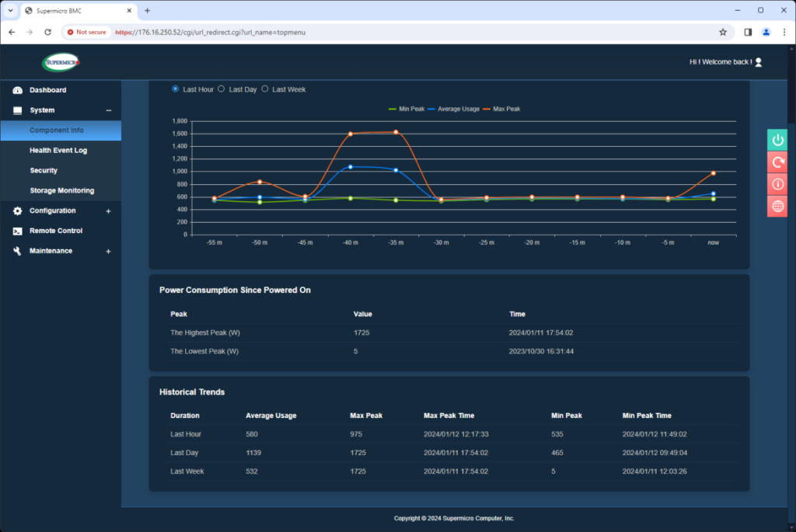796x532 pixels.
Task: Toggle Max Peak series in chart legend
Action: coord(505,109)
